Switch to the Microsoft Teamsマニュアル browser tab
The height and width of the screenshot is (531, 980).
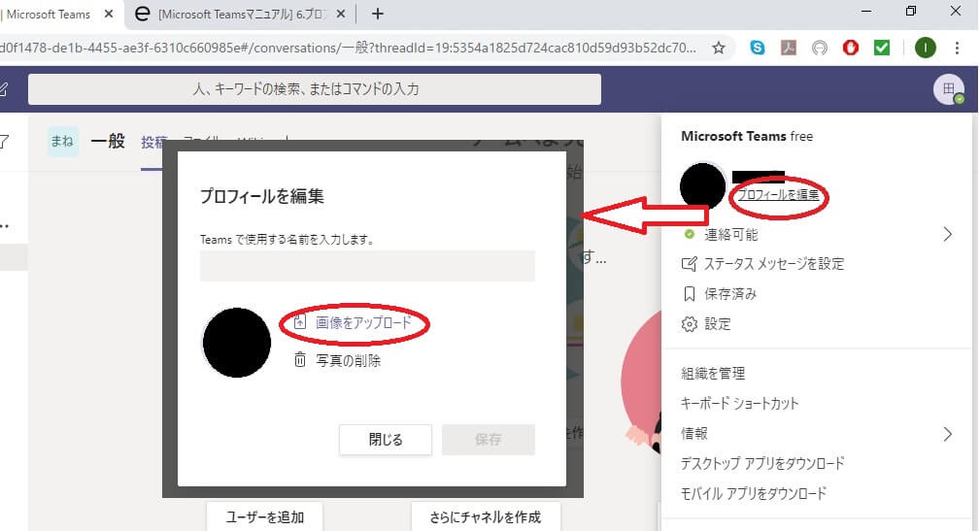(243, 14)
